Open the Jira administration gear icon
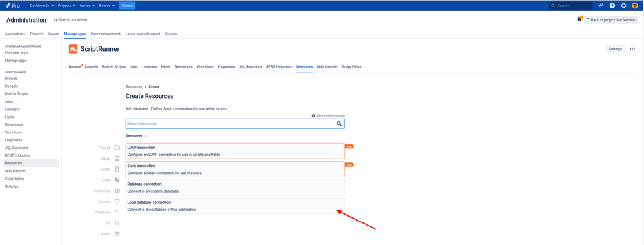Viewport: 644px width, 245px height. (x=623, y=6)
